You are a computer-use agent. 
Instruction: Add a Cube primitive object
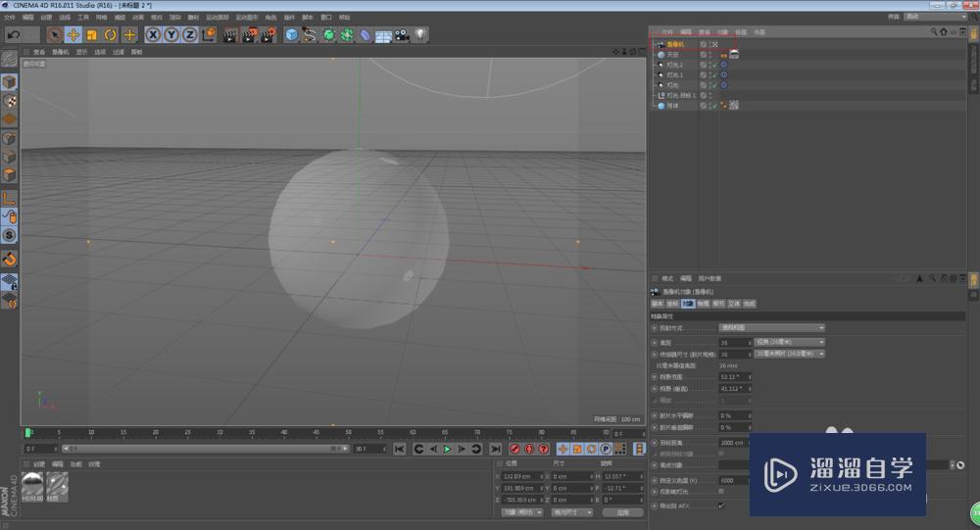(291, 35)
